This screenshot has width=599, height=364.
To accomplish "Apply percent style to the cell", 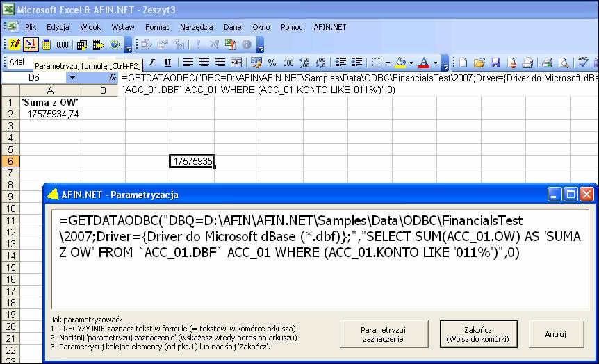I will (x=272, y=63).
